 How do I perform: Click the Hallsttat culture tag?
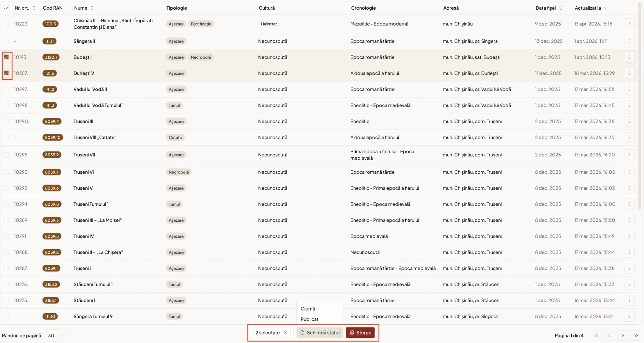coord(269,24)
